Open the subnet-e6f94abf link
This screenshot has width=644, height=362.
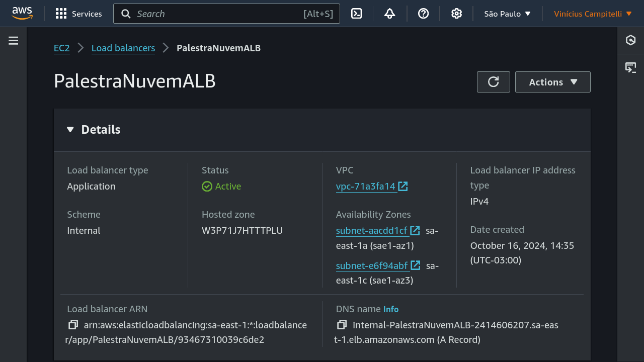pos(372,265)
